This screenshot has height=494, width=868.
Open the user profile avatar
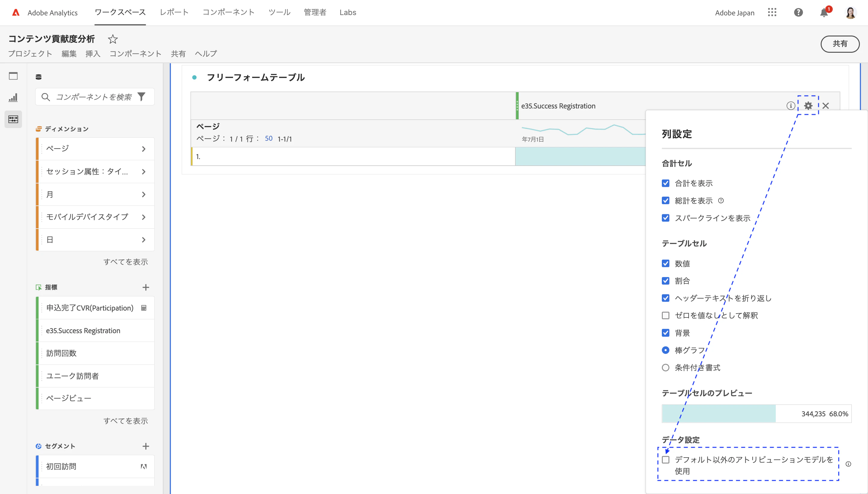[x=851, y=13]
